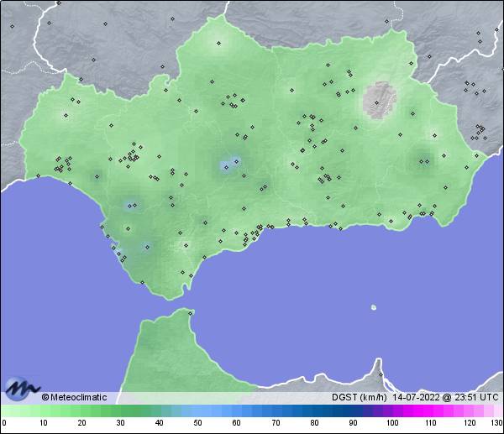Click the dark green gust spot in the east
This screenshot has height=434, width=504.
pos(424,159)
